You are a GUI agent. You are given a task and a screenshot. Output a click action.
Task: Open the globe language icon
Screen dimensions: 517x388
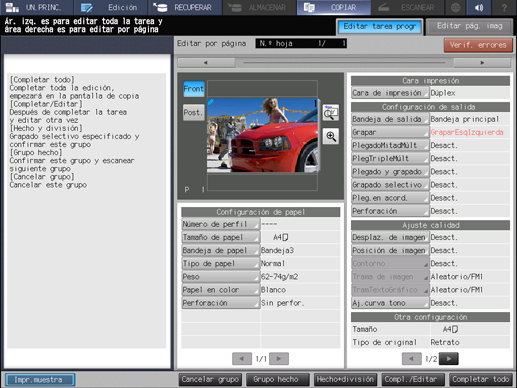point(455,7)
